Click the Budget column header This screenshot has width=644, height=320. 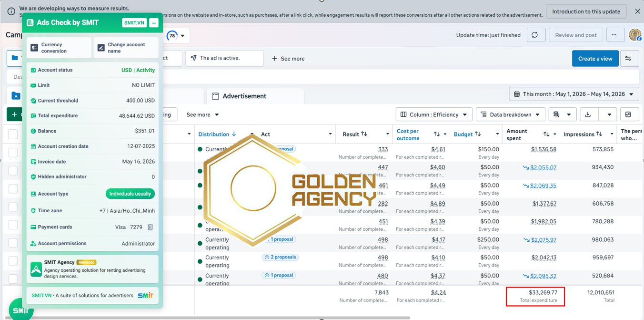tap(463, 134)
